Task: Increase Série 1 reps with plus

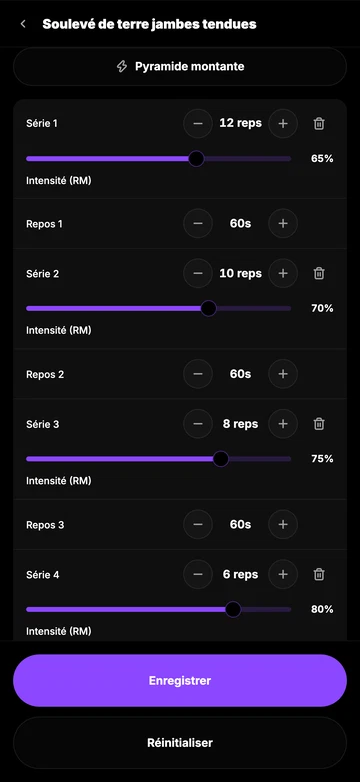Action: (283, 123)
